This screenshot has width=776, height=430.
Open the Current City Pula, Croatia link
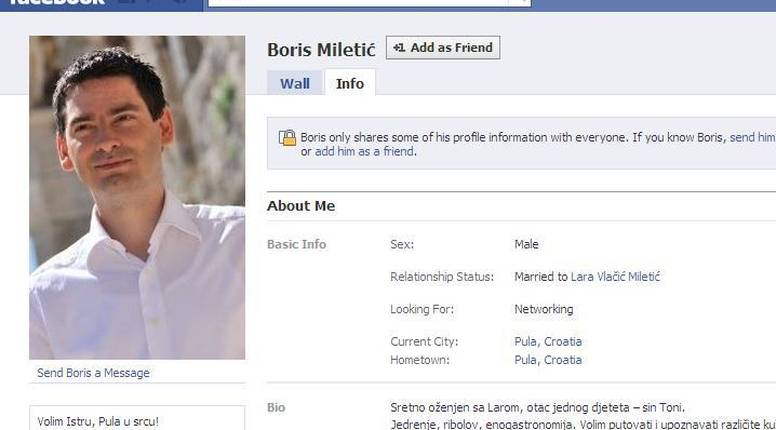(x=547, y=342)
